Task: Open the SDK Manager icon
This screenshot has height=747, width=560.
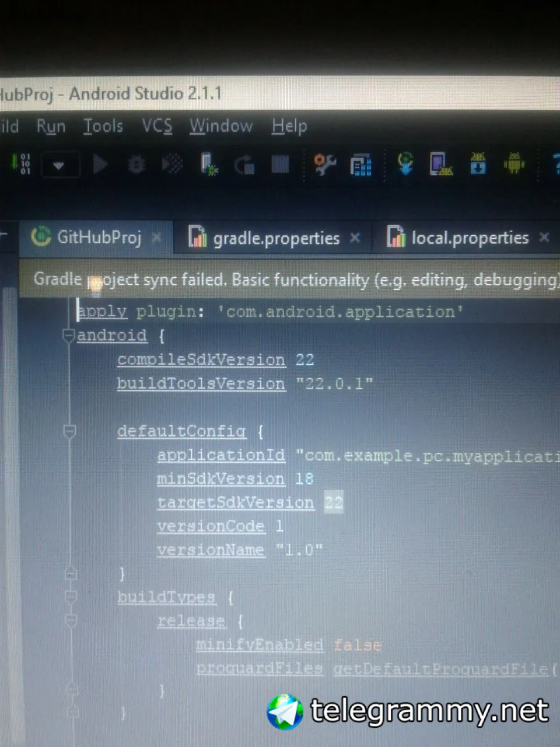Action: coord(478,164)
